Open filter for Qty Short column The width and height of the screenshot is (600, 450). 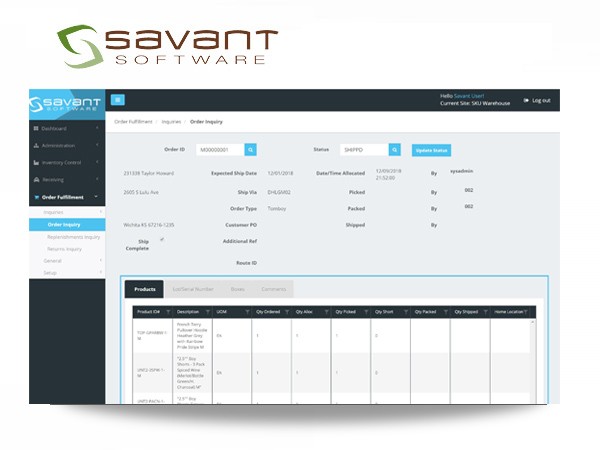click(406, 312)
